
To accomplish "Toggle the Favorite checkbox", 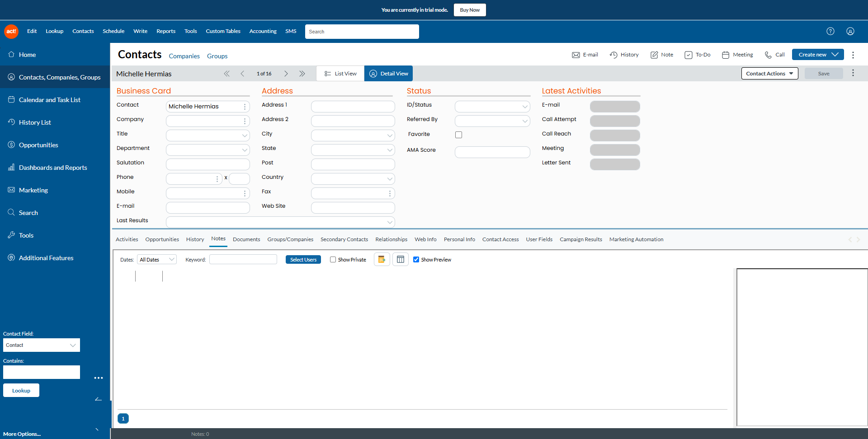I will 458,135.
